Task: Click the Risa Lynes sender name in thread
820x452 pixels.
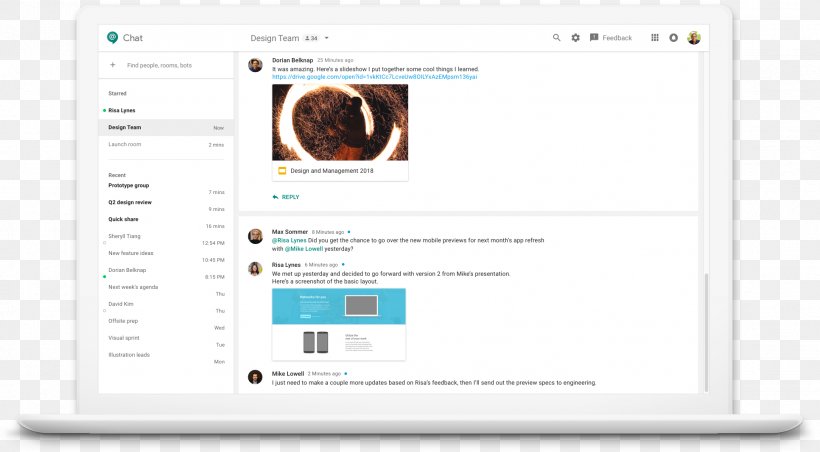Action: click(286, 265)
